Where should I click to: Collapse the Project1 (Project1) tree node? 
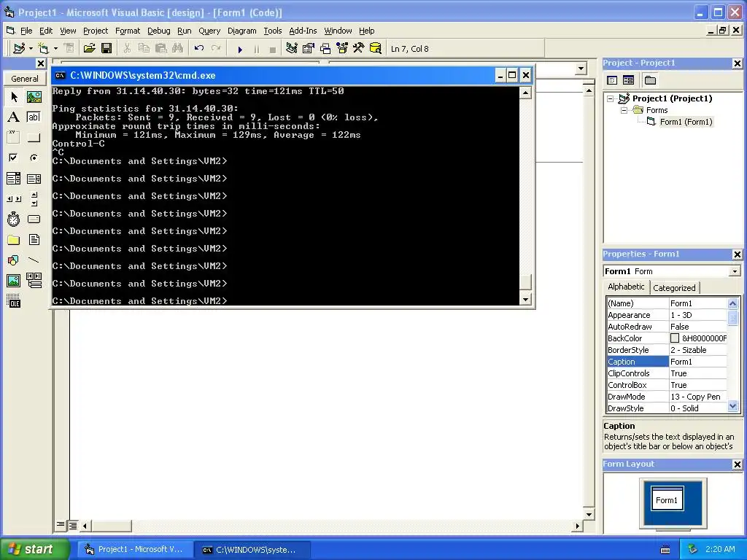[x=610, y=98]
